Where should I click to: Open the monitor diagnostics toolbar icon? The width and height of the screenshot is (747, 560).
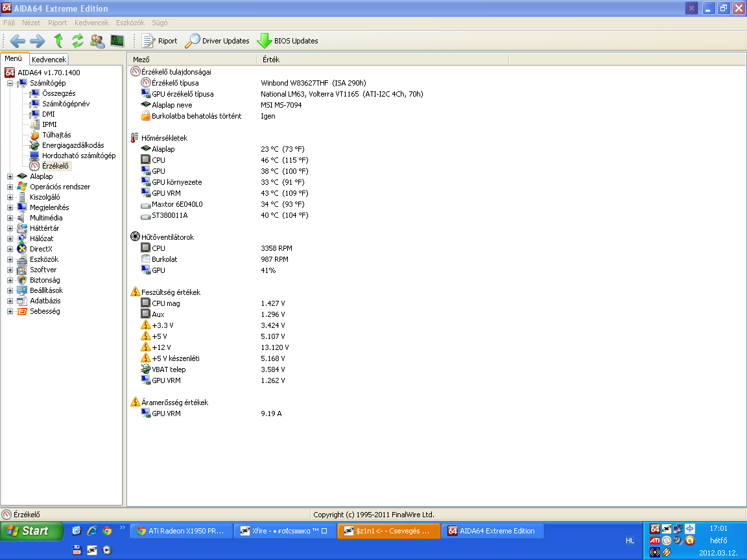point(117,41)
